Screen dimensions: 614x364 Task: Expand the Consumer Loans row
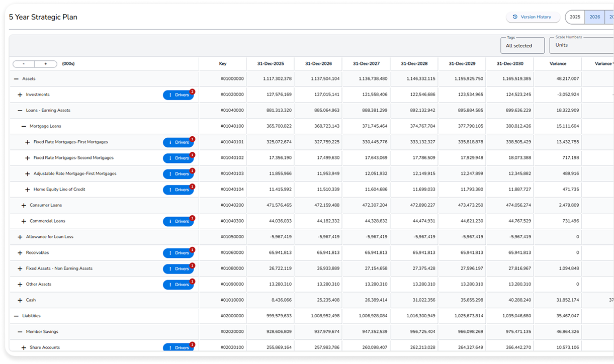[24, 206]
